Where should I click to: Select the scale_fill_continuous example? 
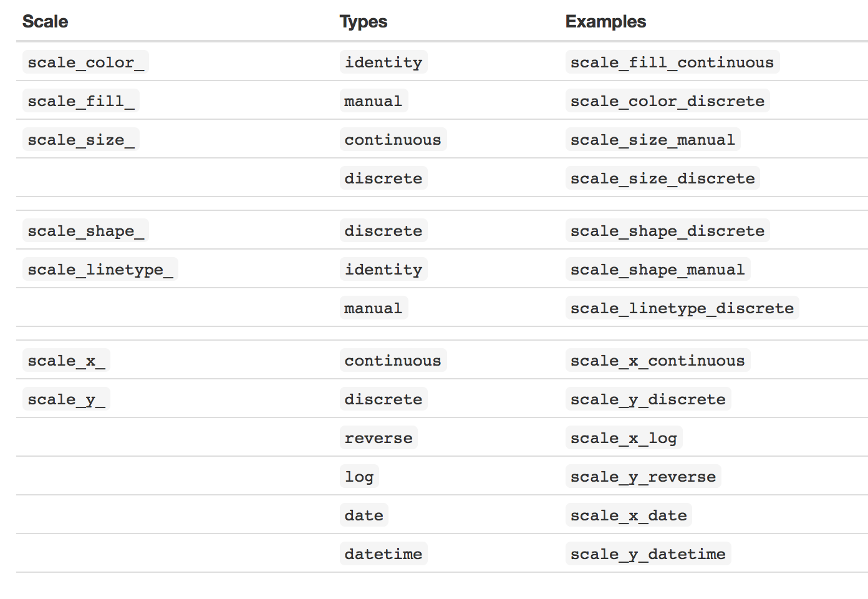coord(672,62)
